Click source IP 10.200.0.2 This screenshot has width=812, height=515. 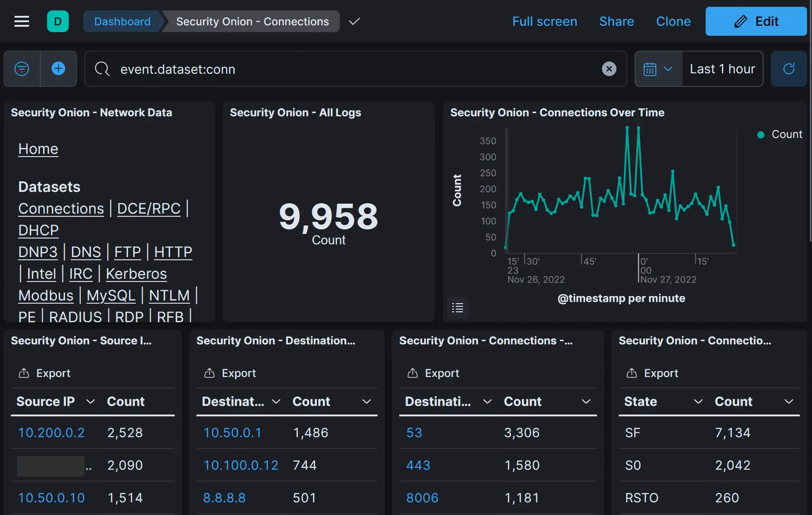(x=51, y=433)
